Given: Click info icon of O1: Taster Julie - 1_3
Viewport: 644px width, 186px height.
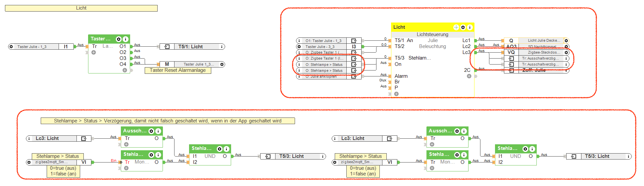Looking at the screenshot, I should pyautogui.click(x=299, y=41).
